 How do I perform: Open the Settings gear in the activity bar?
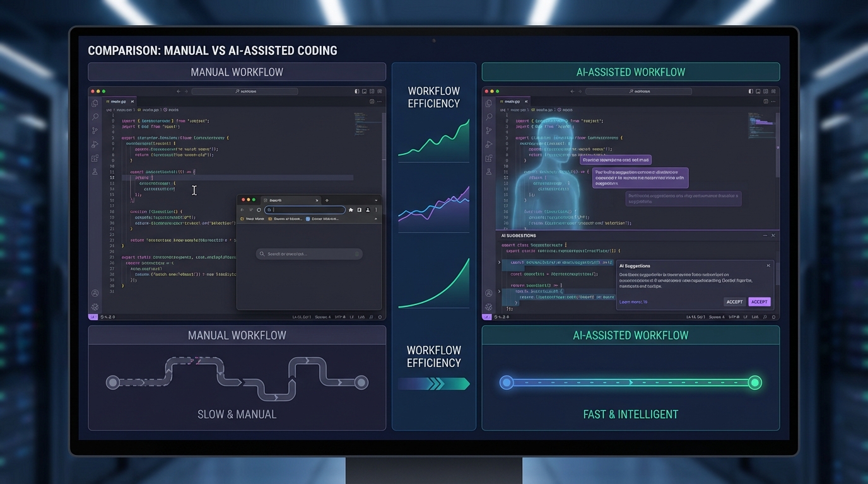click(x=95, y=307)
